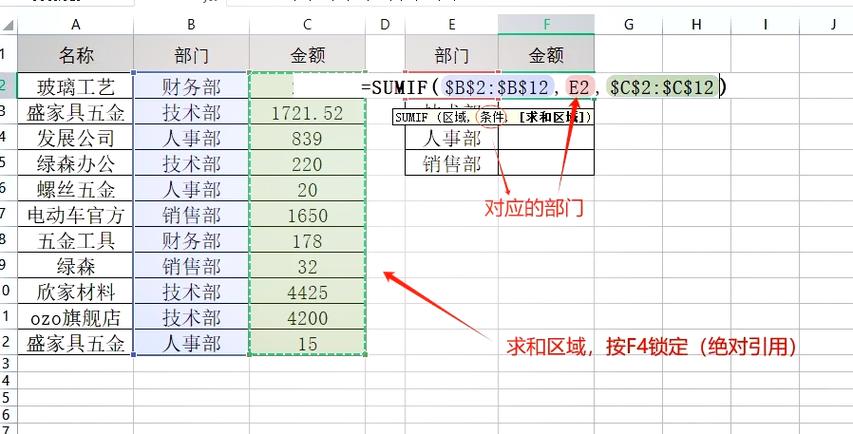
Task: Click the 金额 header cell in column F
Action: pyautogui.click(x=546, y=54)
